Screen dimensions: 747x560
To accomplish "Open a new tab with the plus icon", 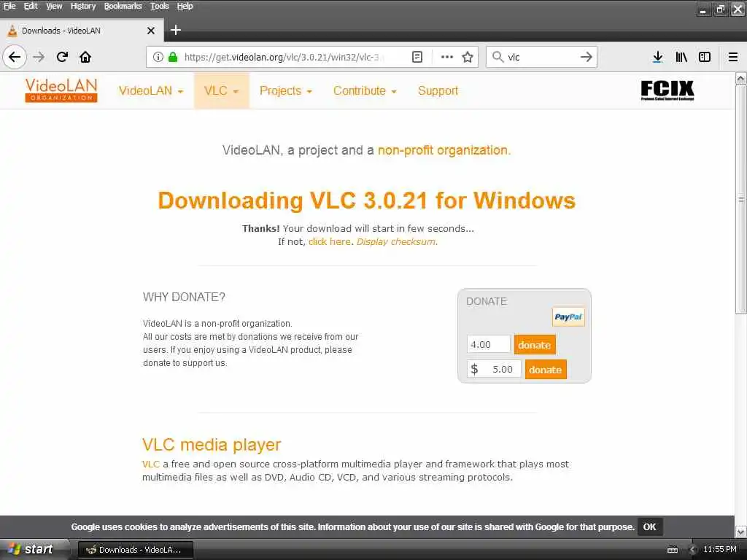I will (176, 30).
